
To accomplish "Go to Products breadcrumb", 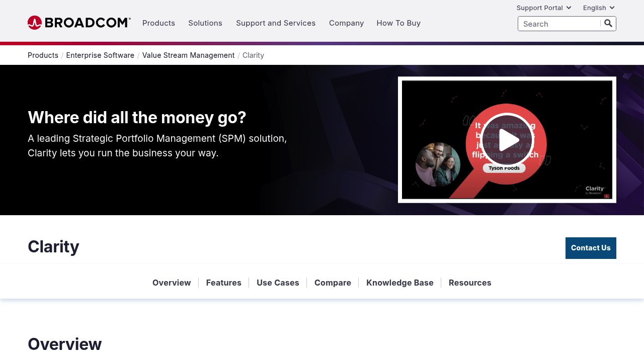I will pos(43,55).
